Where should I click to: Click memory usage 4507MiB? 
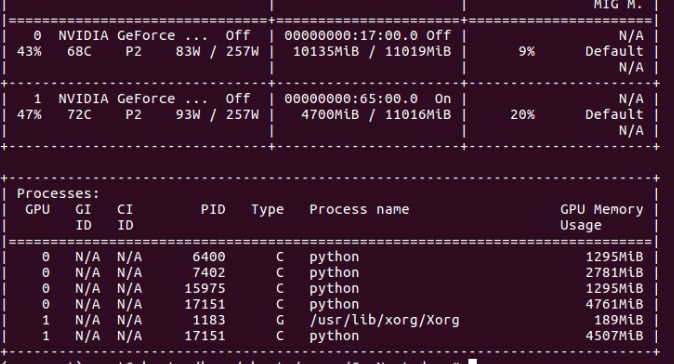[614, 336]
